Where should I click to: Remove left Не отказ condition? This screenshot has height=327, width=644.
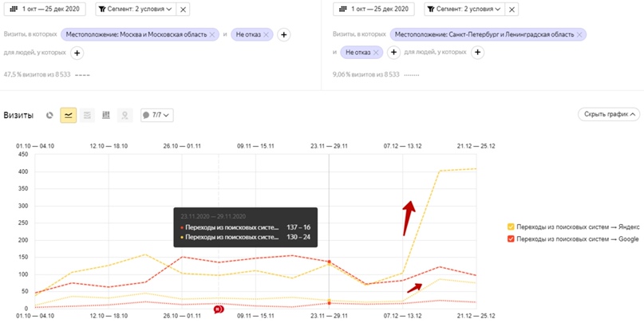click(267, 35)
